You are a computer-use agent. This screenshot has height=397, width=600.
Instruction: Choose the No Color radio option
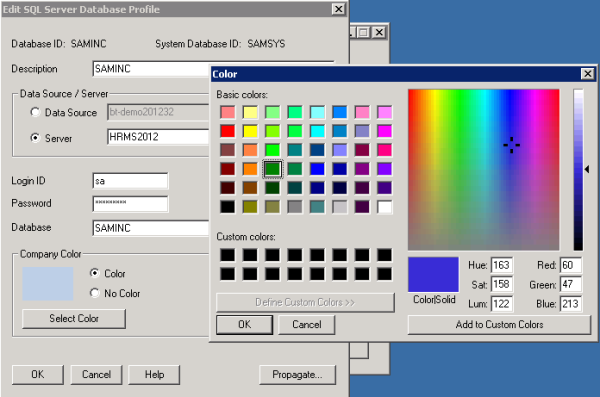pos(94,293)
